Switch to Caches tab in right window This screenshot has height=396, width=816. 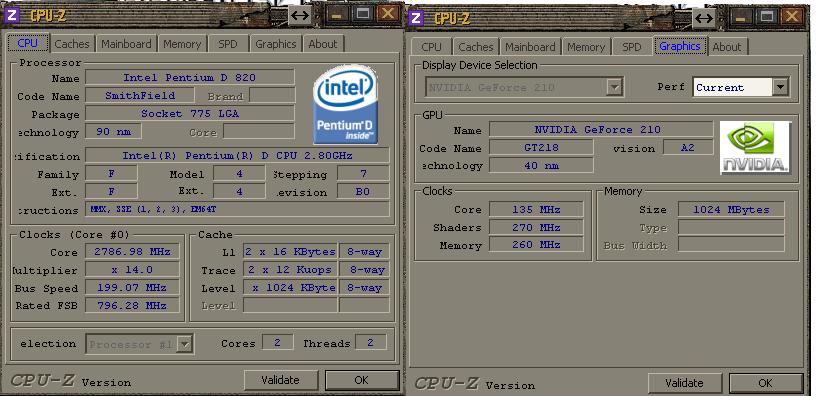[476, 47]
